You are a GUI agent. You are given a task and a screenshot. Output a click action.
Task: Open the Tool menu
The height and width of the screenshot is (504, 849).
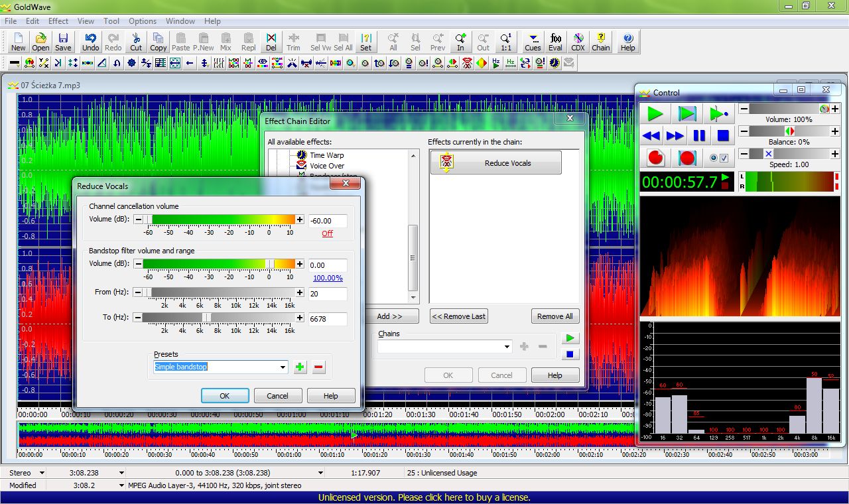111,21
